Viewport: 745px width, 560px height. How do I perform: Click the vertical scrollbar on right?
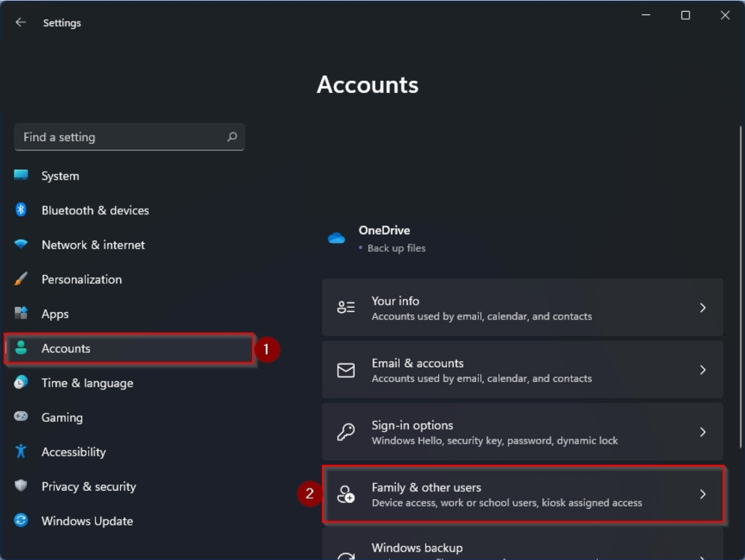click(x=740, y=287)
